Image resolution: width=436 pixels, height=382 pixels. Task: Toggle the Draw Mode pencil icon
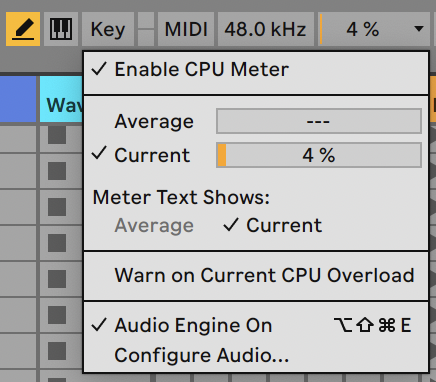23,29
